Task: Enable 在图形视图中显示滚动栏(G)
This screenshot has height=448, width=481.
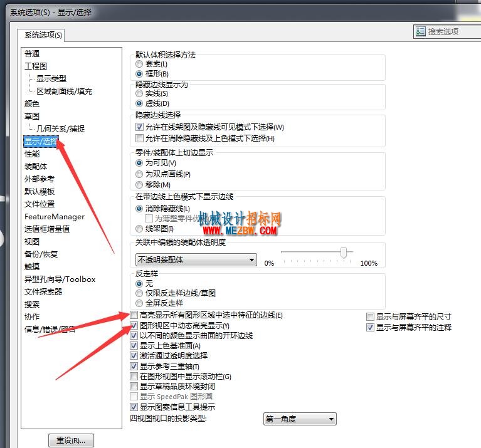Action: (134, 377)
